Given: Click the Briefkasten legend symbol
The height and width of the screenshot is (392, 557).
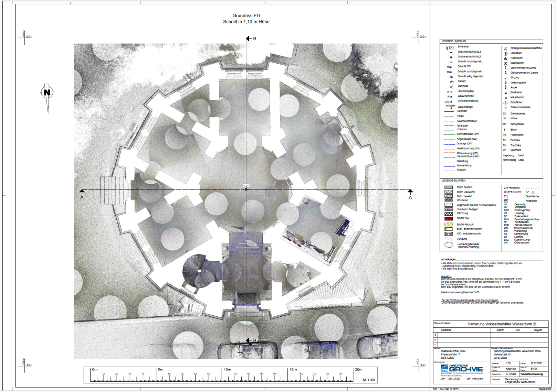Looking at the screenshot, I should point(505,93).
